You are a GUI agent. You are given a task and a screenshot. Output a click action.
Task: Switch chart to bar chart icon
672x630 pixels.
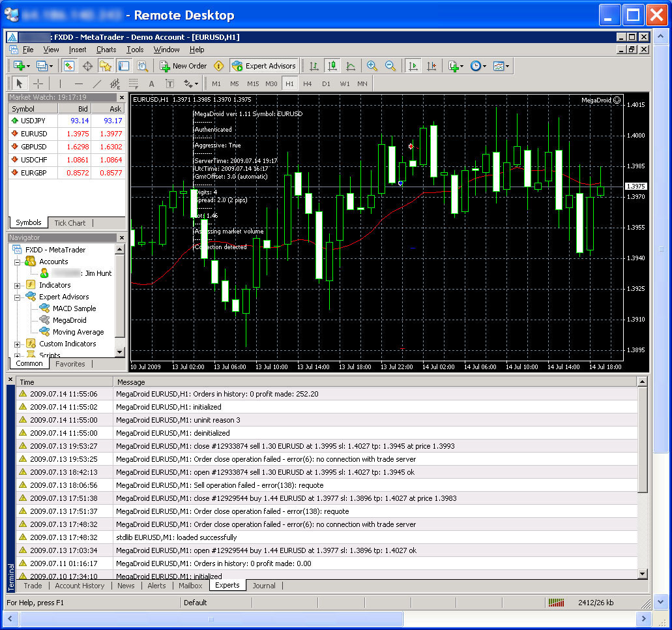click(x=314, y=66)
